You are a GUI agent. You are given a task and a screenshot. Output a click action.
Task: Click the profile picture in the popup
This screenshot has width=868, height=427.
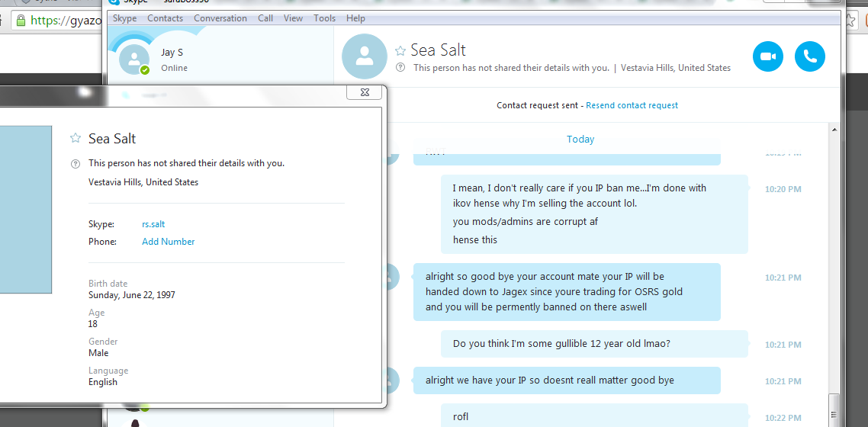click(26, 209)
